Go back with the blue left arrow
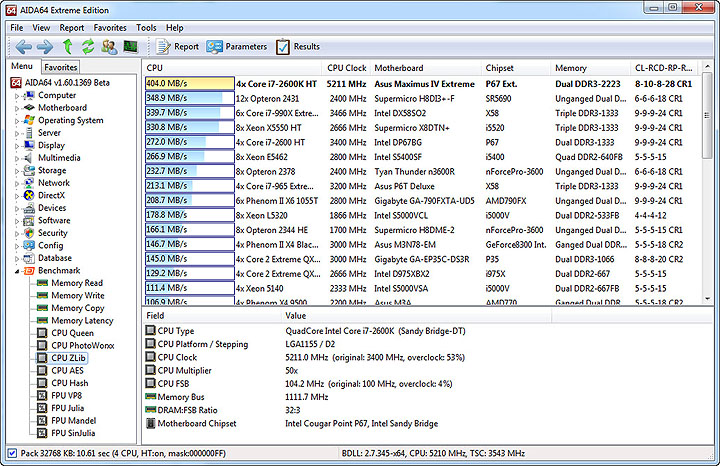The width and height of the screenshot is (720, 466). pyautogui.click(x=23, y=47)
